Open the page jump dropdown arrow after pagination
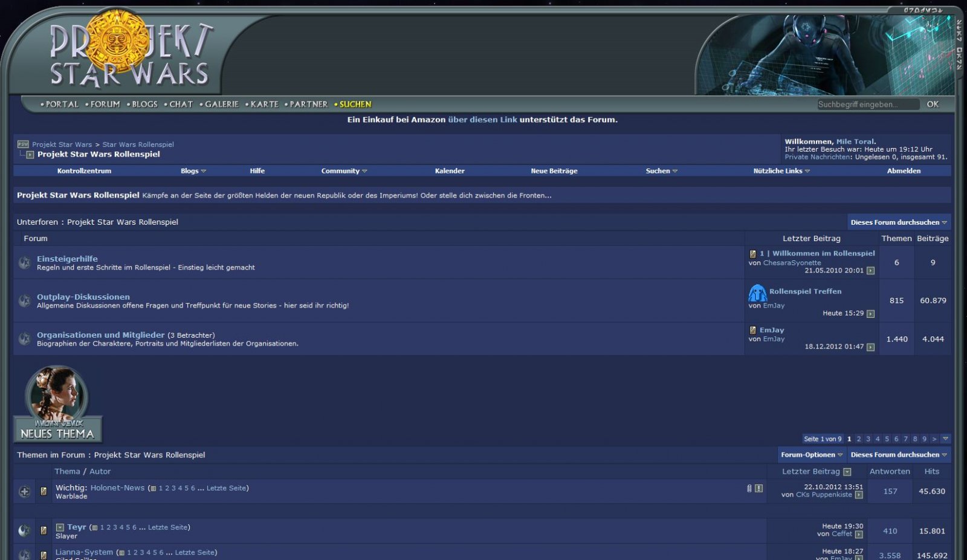 [x=946, y=439]
